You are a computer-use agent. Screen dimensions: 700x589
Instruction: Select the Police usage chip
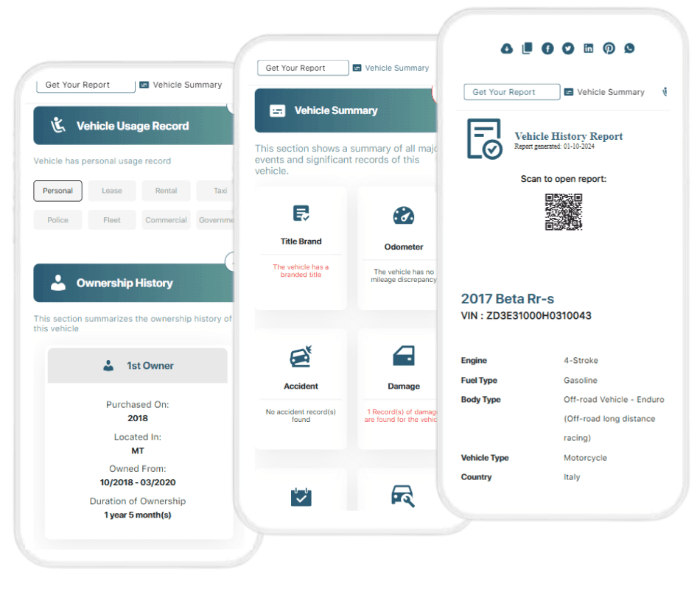pos(57,220)
